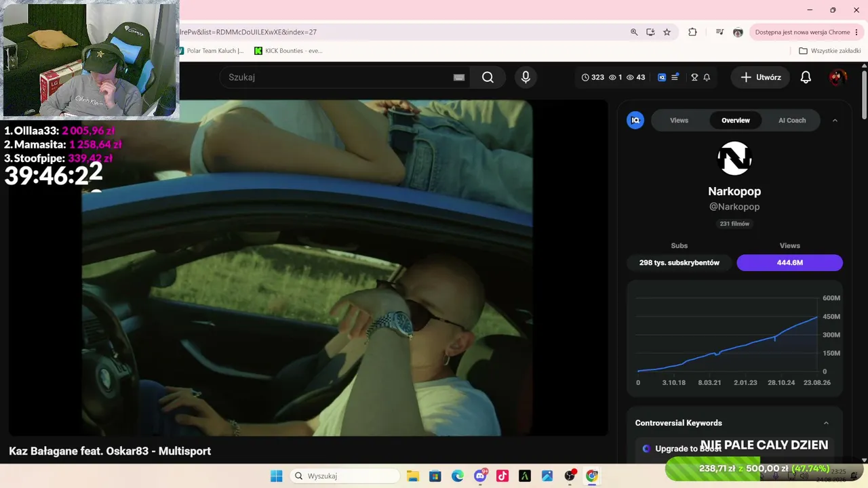Open Chrome media controls icon

(x=719, y=32)
